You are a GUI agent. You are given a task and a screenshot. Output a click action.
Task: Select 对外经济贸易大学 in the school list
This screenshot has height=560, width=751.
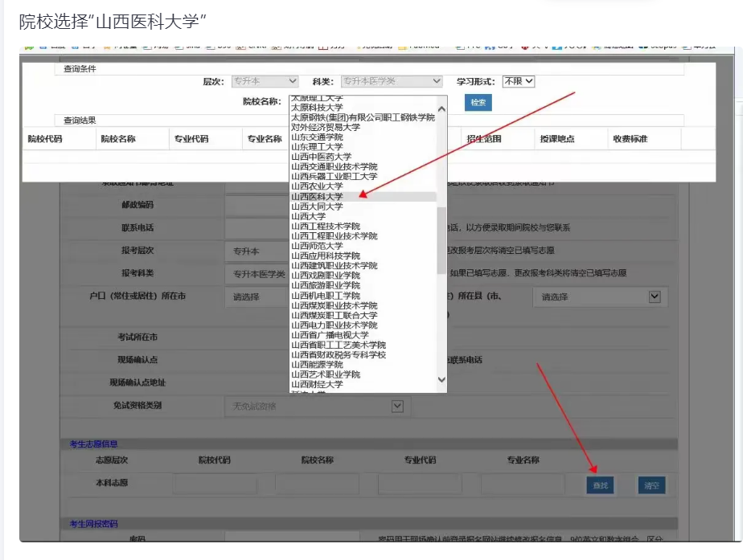tap(326, 127)
